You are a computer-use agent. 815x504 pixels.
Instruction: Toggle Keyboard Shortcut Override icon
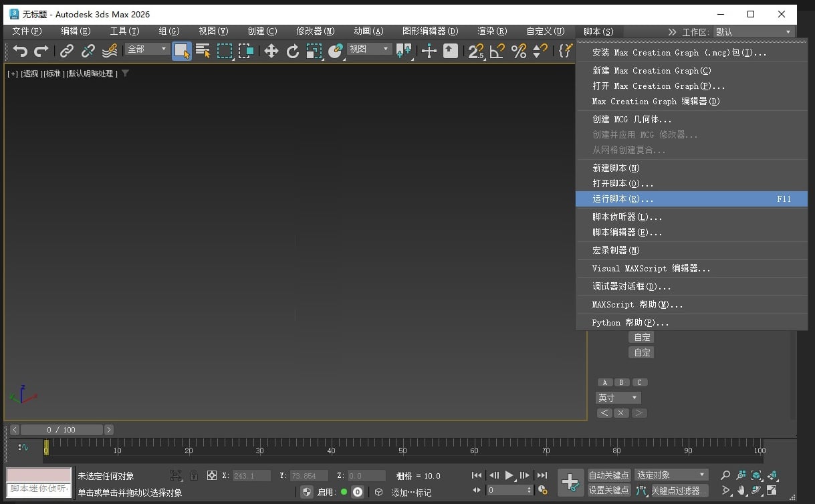(x=451, y=51)
